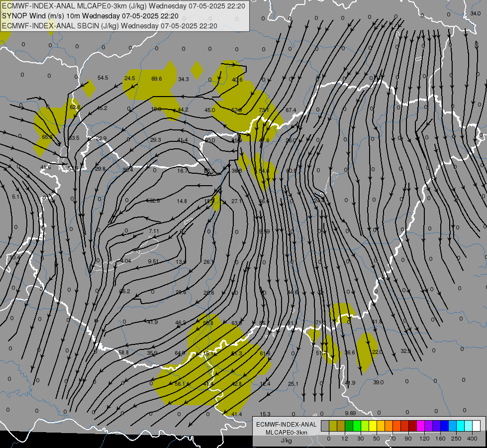
Task: Click the 45.2 map value
Action: point(102,108)
